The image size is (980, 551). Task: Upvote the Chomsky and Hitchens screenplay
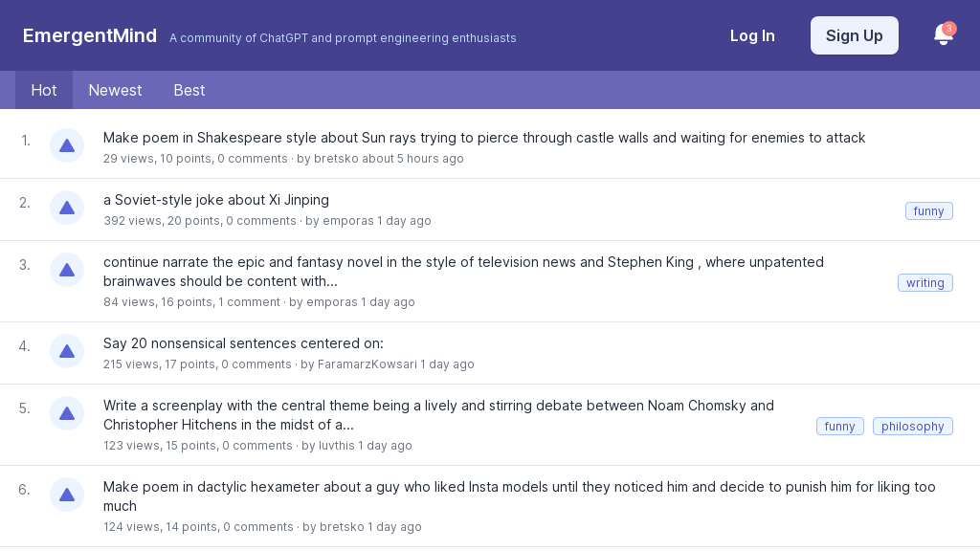(x=67, y=413)
